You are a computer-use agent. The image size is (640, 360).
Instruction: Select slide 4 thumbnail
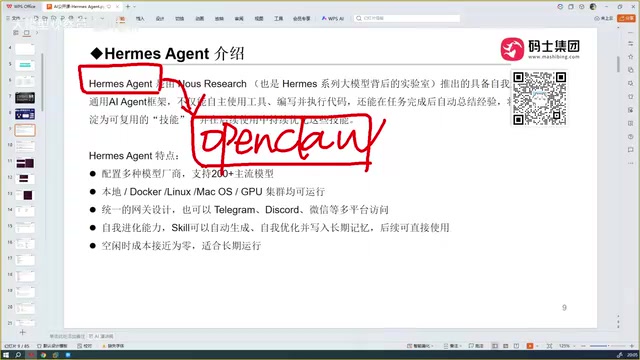(x=25, y=49)
